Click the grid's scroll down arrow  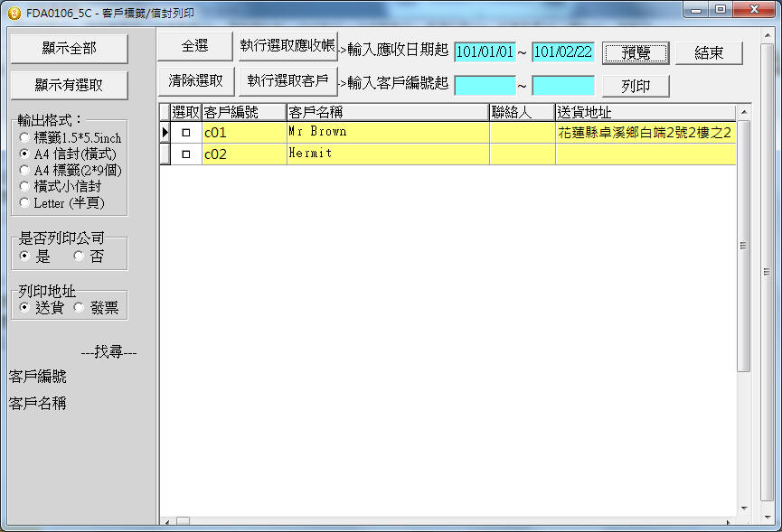coord(744,509)
